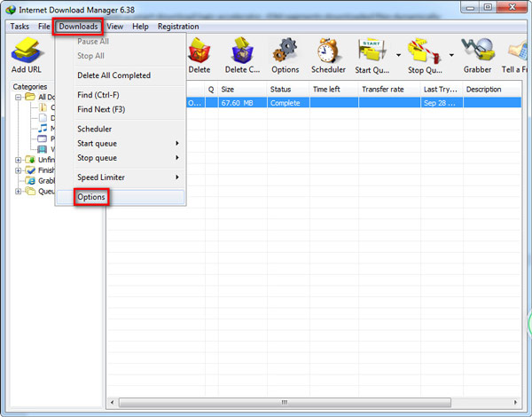Sort by the Time left column header
Image resolution: width=532 pixels, height=417 pixels.
[x=334, y=90]
